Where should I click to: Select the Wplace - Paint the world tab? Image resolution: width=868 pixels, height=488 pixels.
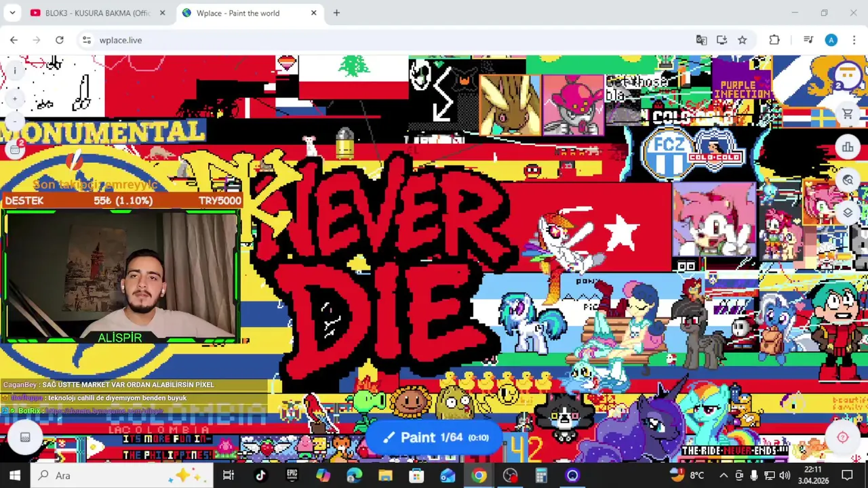coord(238,13)
